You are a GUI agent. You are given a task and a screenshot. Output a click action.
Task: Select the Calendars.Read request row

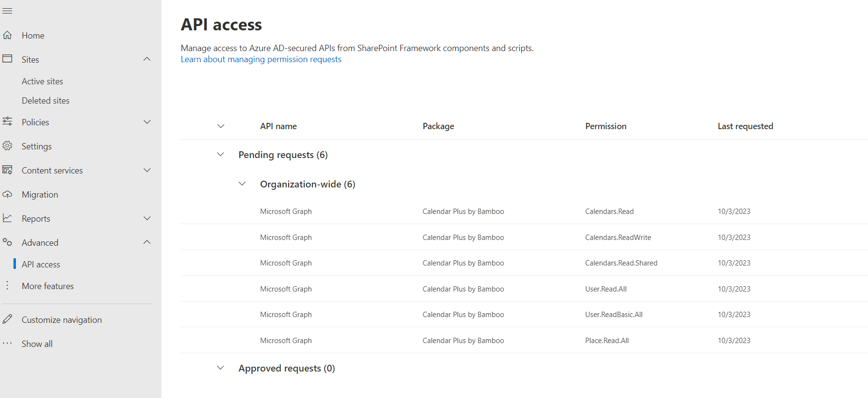524,211
